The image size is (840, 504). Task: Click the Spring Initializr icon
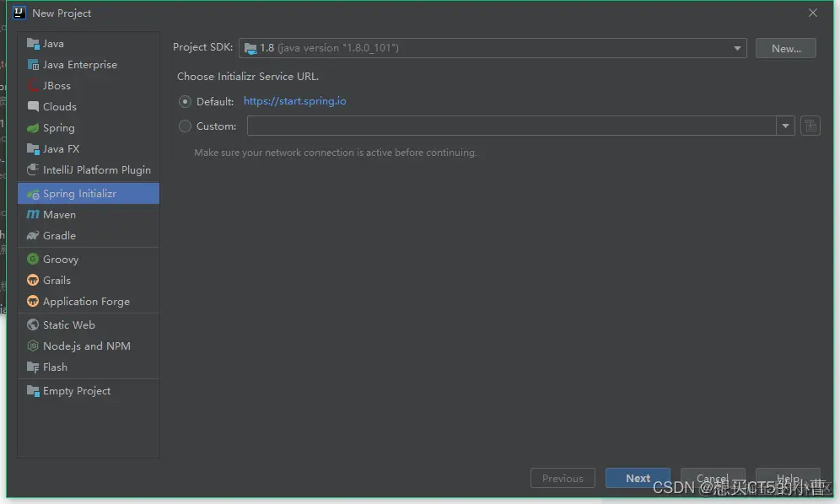pos(33,194)
